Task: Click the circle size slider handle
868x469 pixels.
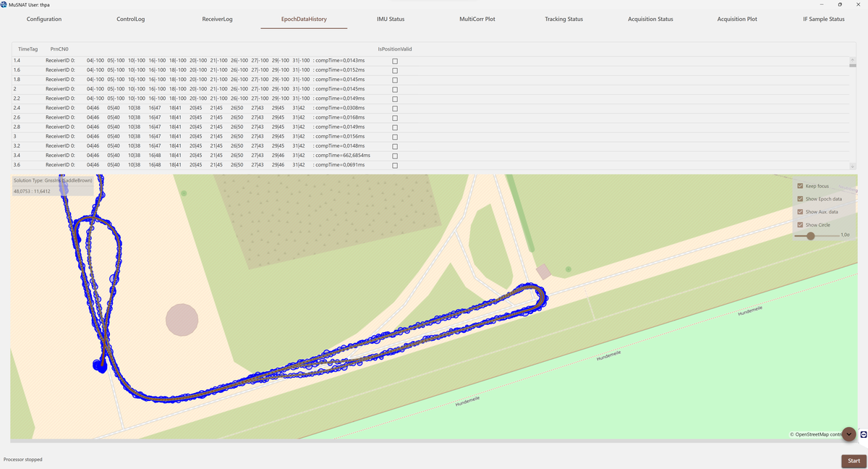Action: tap(811, 235)
